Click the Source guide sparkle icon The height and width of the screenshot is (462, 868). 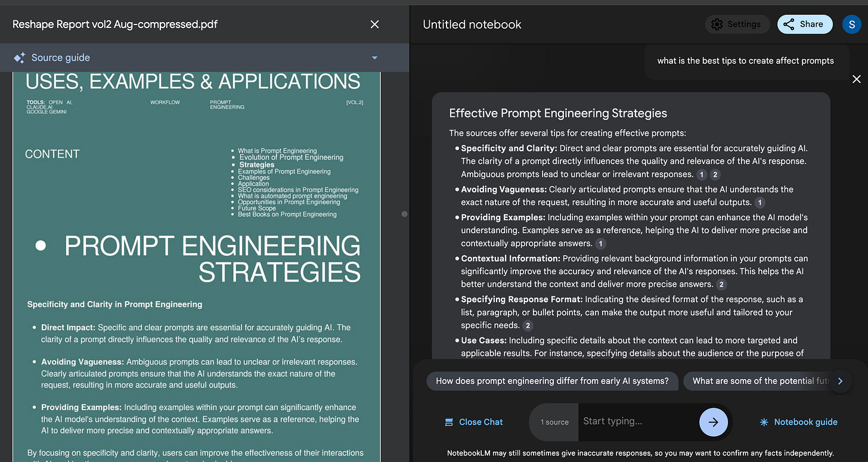[19, 58]
